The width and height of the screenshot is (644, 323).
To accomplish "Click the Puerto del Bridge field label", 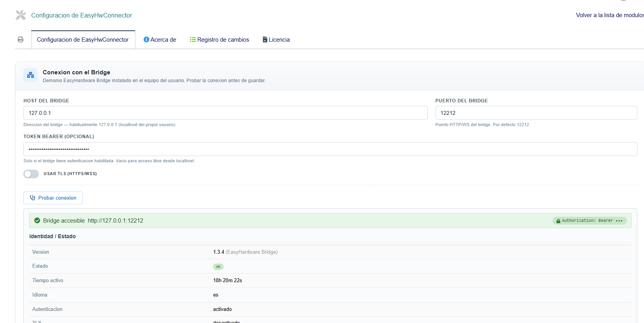I will point(462,101).
